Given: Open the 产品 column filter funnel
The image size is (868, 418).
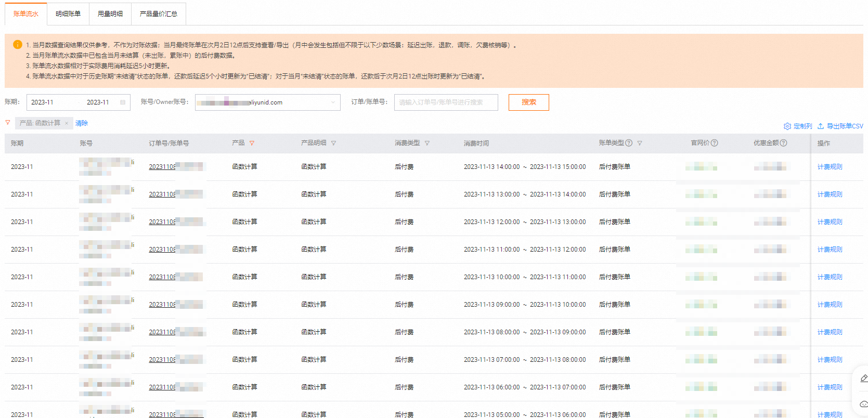Looking at the screenshot, I should [x=252, y=143].
